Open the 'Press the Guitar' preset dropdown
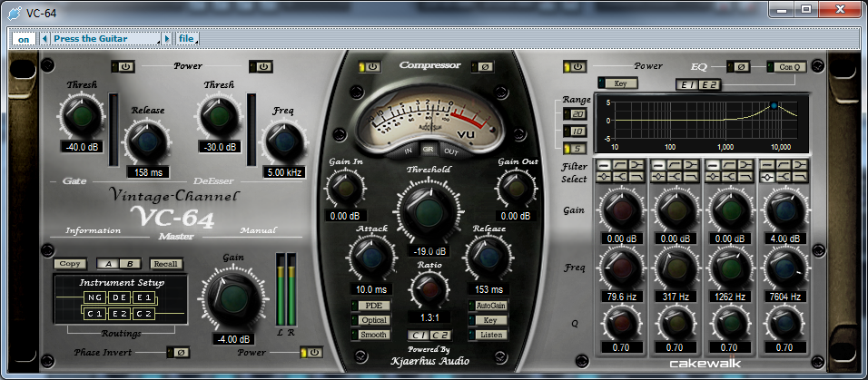 coord(105,39)
